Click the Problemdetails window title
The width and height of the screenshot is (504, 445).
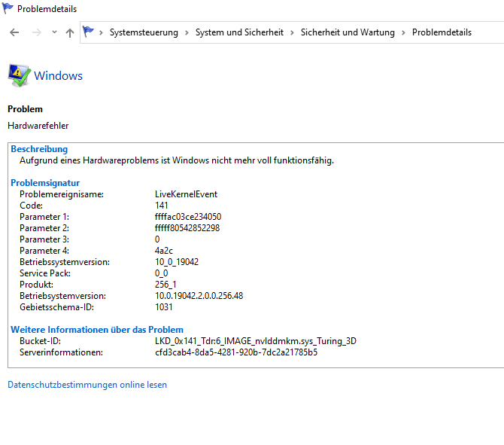tap(47, 9)
